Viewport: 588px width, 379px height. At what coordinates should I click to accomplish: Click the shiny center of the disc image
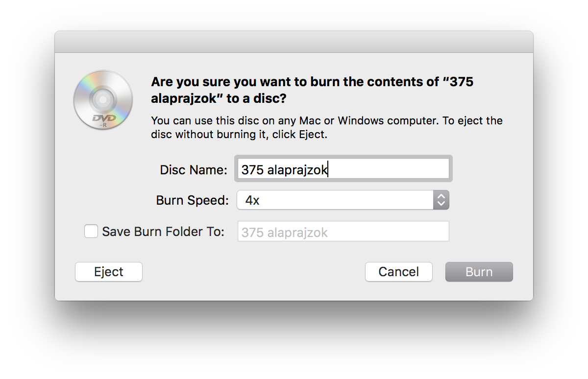(x=103, y=100)
